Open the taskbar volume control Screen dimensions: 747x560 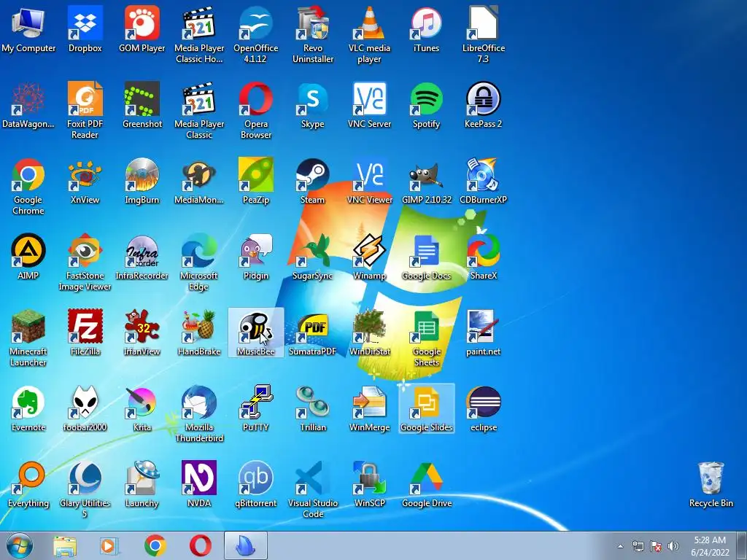673,546
